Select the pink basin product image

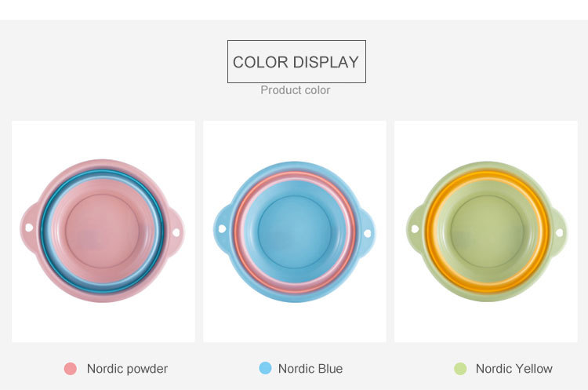pos(103,231)
